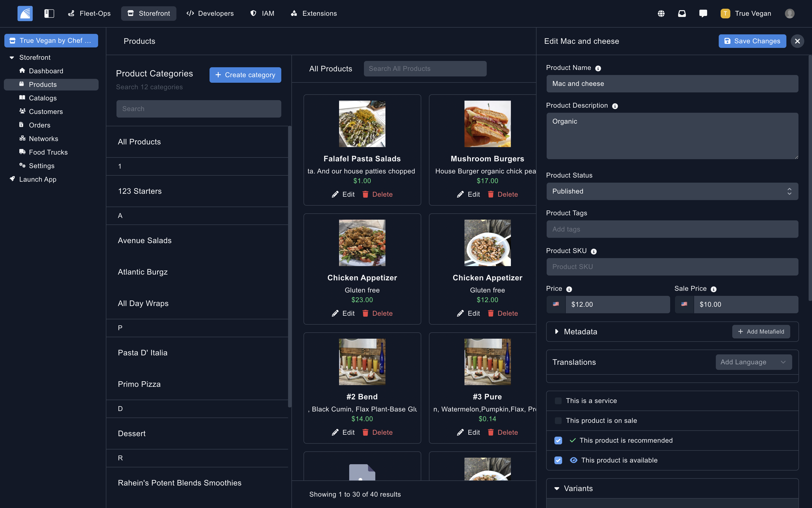
Task: Check 'This product is on sale'
Action: coord(558,421)
